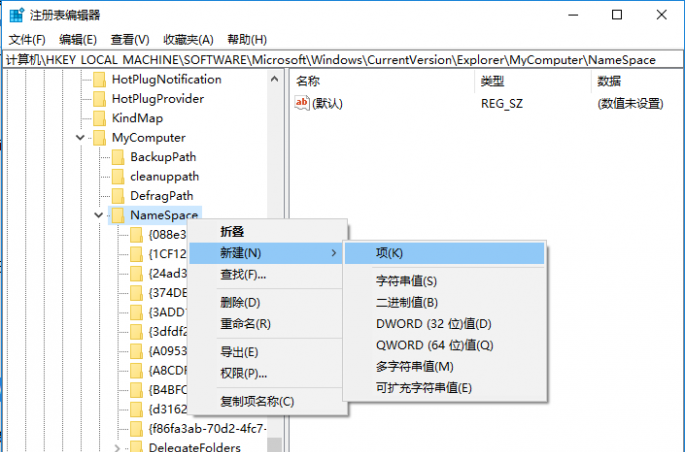Expand the DelegateFolders tree node
The height and width of the screenshot is (452, 685).
coord(117,448)
